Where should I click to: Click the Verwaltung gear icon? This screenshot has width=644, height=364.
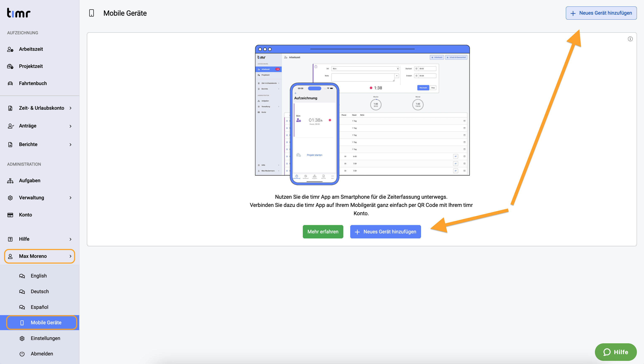tap(10, 198)
